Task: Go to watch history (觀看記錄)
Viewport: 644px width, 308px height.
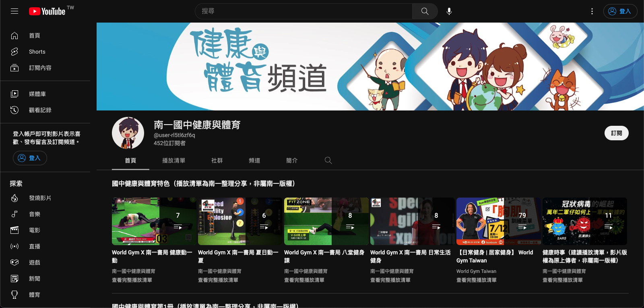Action: tap(40, 110)
